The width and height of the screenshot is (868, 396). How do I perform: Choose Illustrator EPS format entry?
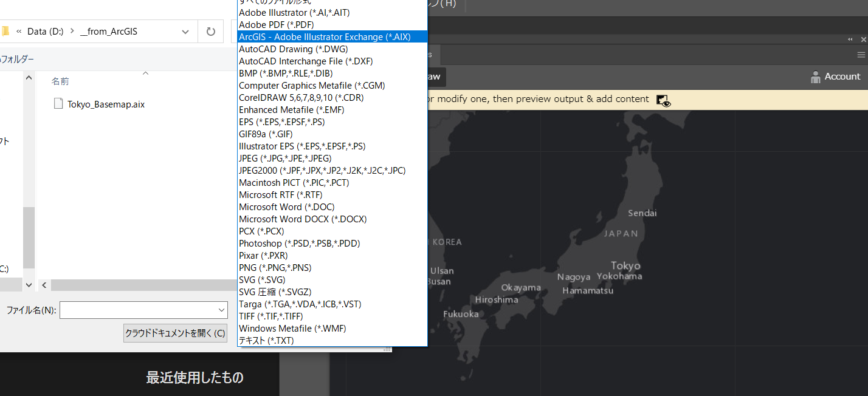[332, 146]
